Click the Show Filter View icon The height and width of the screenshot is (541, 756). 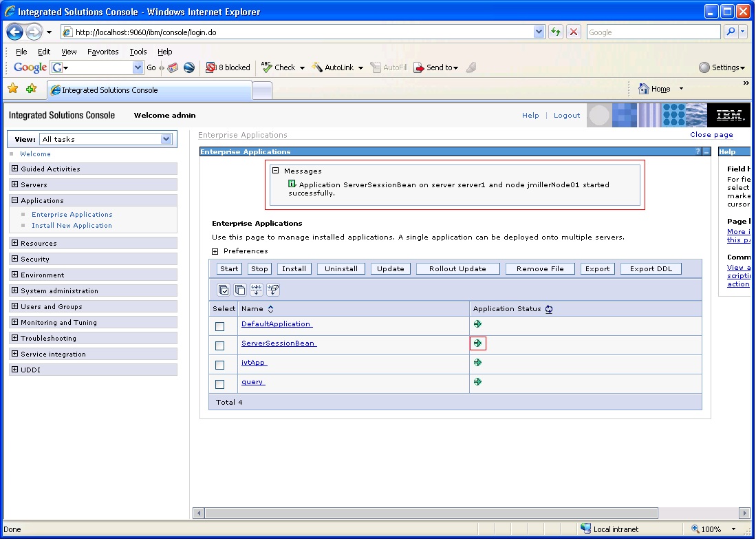point(256,290)
